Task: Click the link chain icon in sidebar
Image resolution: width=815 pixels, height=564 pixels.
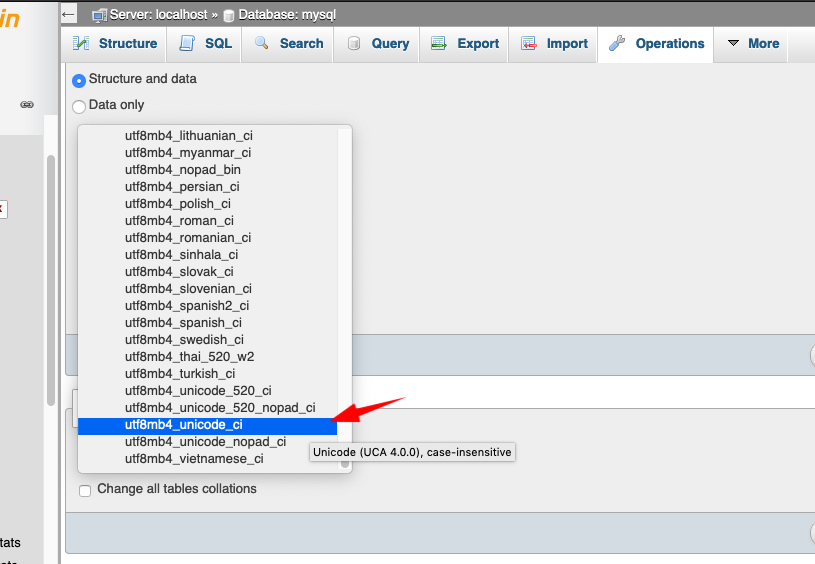Action: [27, 104]
